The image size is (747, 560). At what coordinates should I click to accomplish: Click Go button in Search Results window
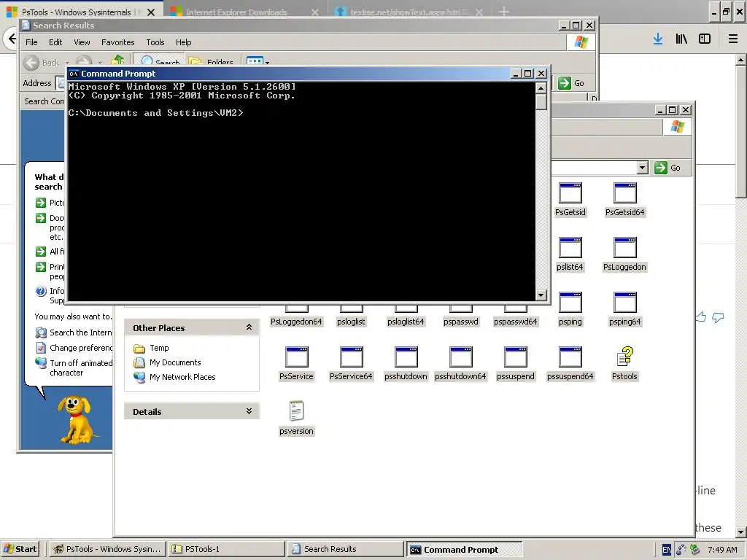572,83
